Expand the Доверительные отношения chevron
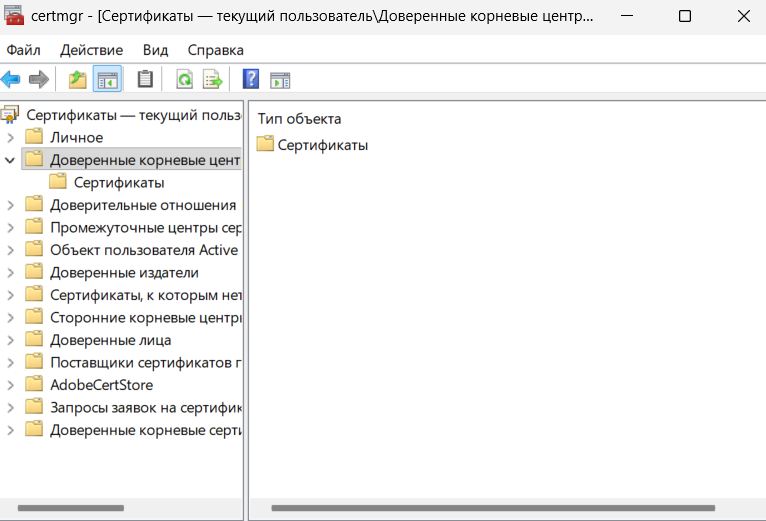 click(x=10, y=205)
